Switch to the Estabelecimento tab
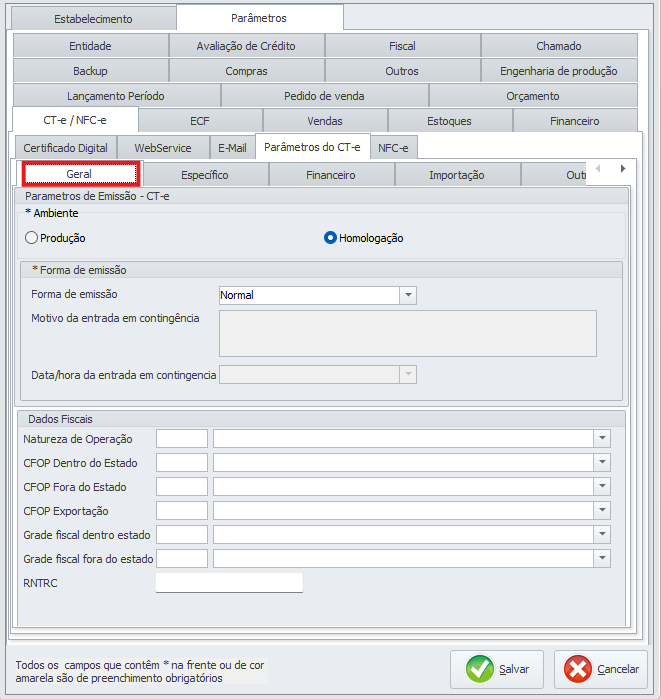This screenshot has width=661, height=699. pos(92,19)
